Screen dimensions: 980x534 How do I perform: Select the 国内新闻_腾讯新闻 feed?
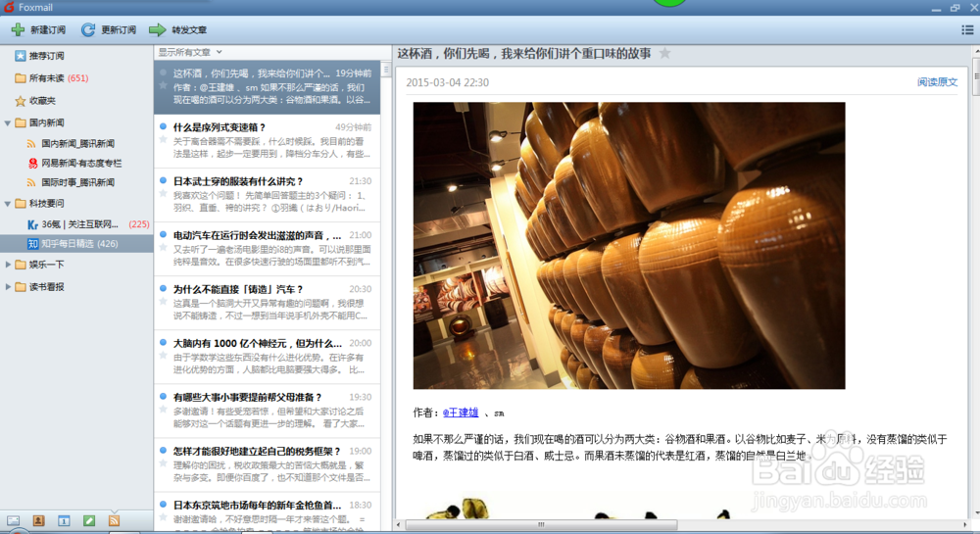[x=71, y=143]
